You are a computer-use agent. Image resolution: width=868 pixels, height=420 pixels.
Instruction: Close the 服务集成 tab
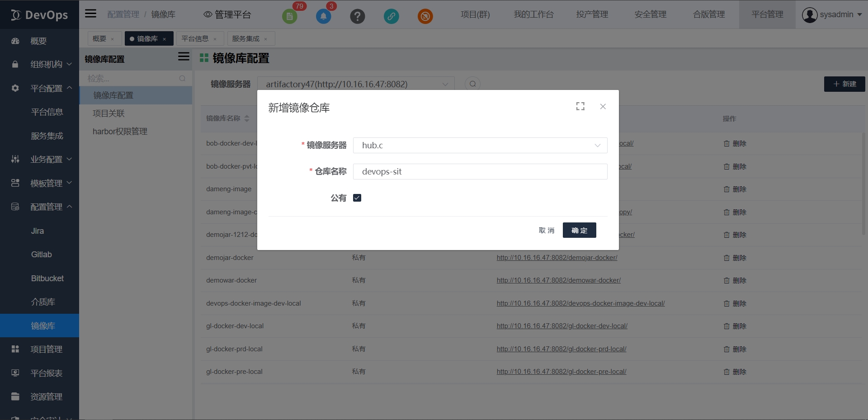pyautogui.click(x=266, y=39)
